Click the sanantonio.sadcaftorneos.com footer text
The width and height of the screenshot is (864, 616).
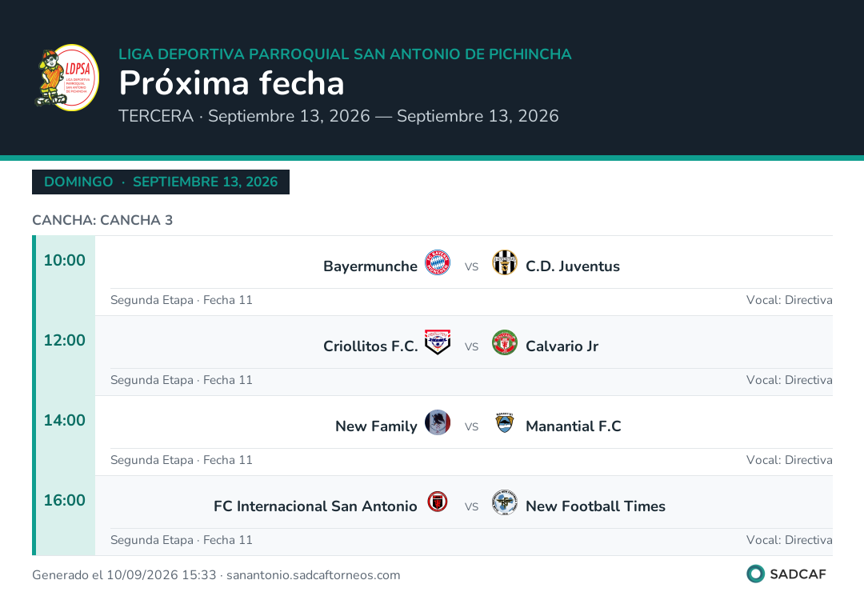[x=313, y=574]
